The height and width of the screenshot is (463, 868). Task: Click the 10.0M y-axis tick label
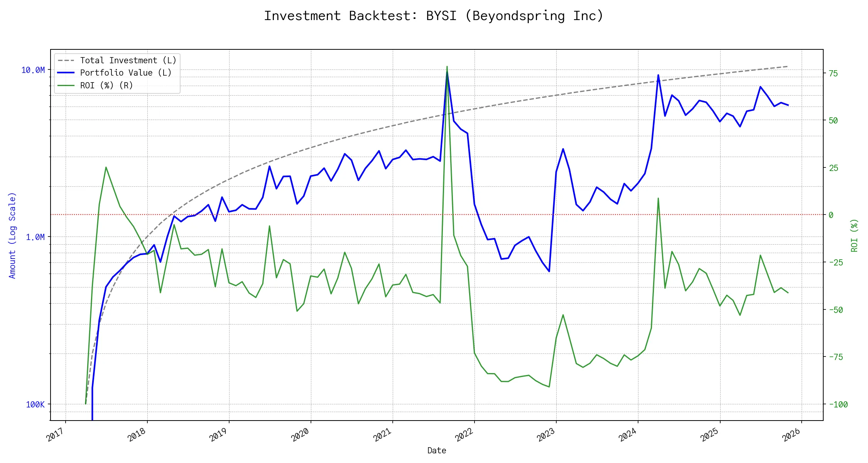tap(33, 70)
